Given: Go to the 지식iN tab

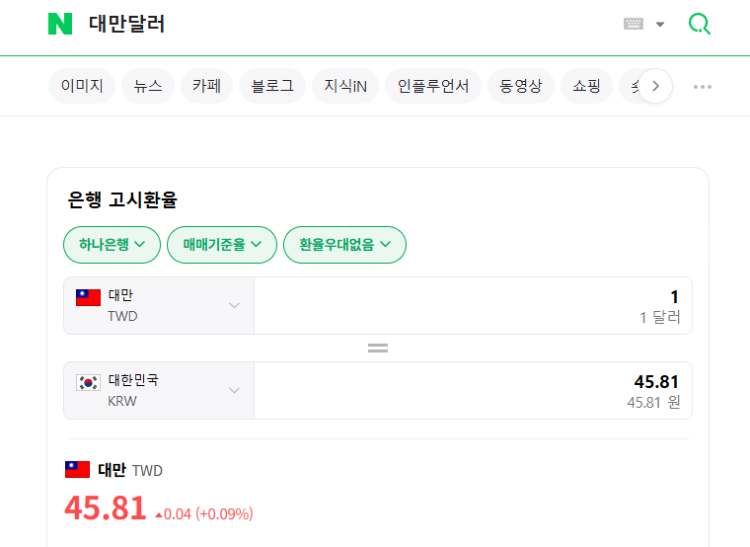Looking at the screenshot, I should [345, 86].
